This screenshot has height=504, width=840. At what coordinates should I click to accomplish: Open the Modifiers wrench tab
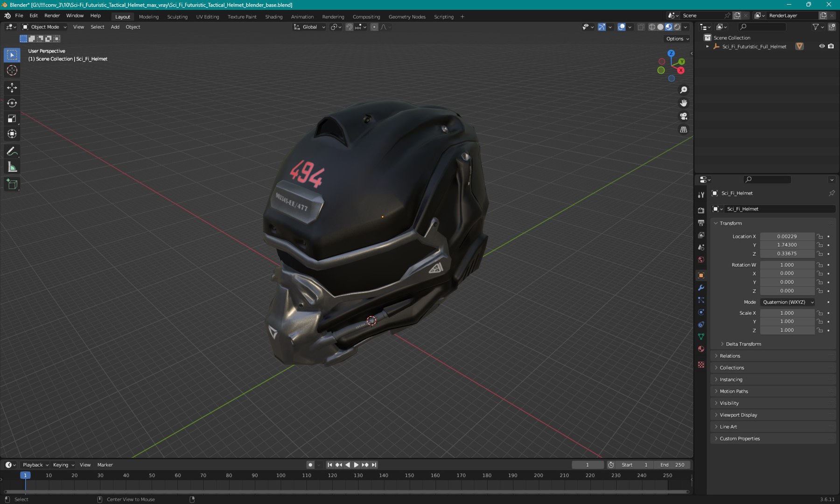701,288
